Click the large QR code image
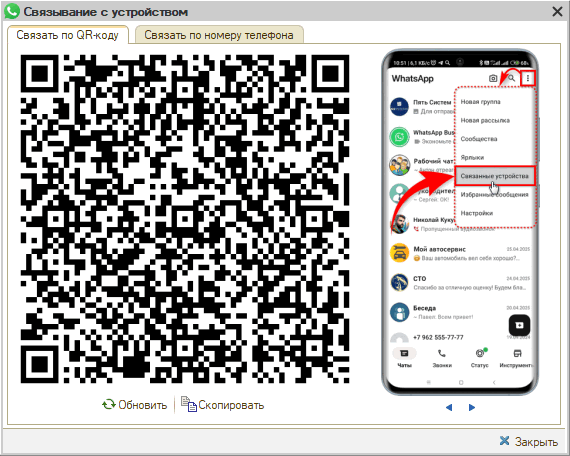570x456 pixels. coord(185,219)
